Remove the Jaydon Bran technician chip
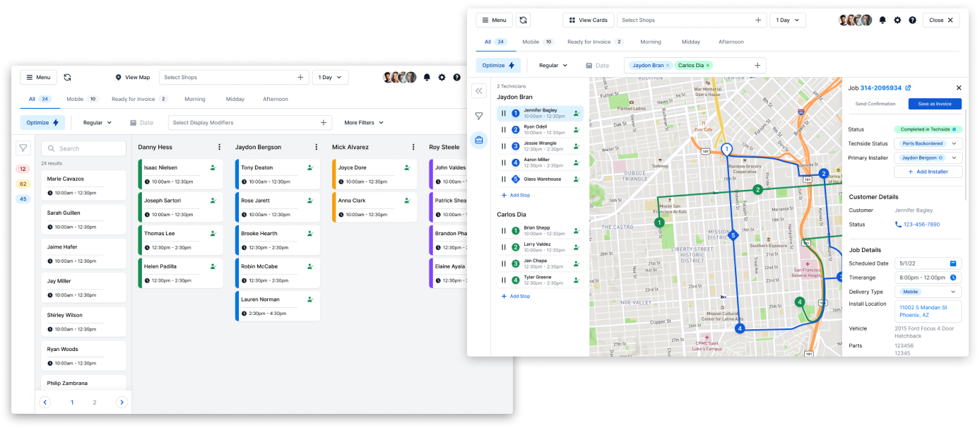This screenshot has height=428, width=980. [668, 66]
